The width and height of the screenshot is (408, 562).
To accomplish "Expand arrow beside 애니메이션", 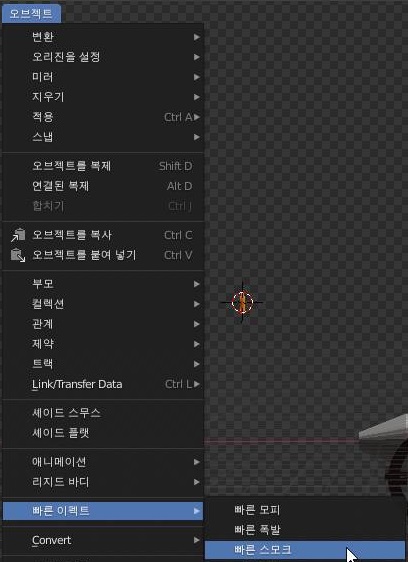I will [196, 462].
